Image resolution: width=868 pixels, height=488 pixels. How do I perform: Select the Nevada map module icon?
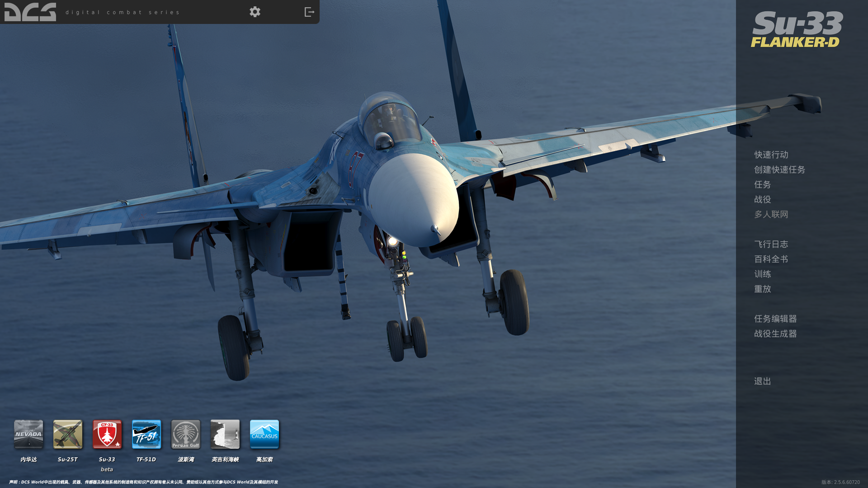tap(28, 434)
